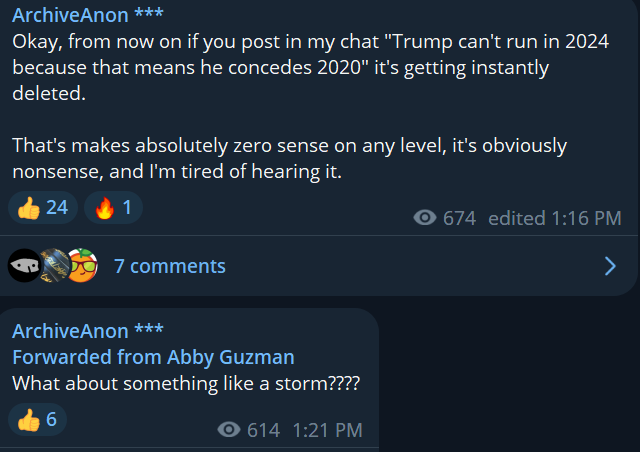Toggle the thumbs-up reaction showing 24

tap(43, 207)
